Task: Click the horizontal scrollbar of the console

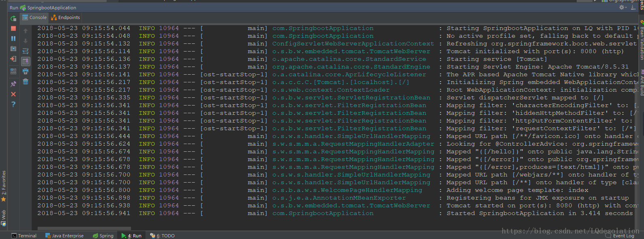Action: tap(84, 228)
